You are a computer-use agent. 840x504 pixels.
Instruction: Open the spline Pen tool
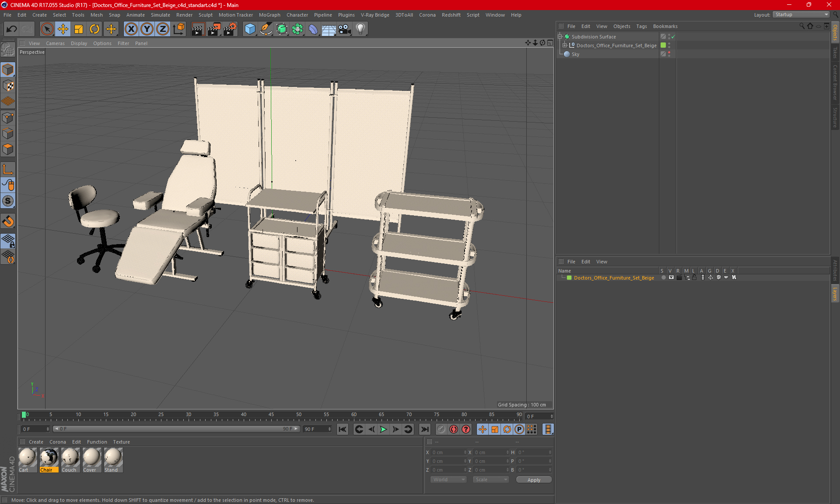[266, 29]
